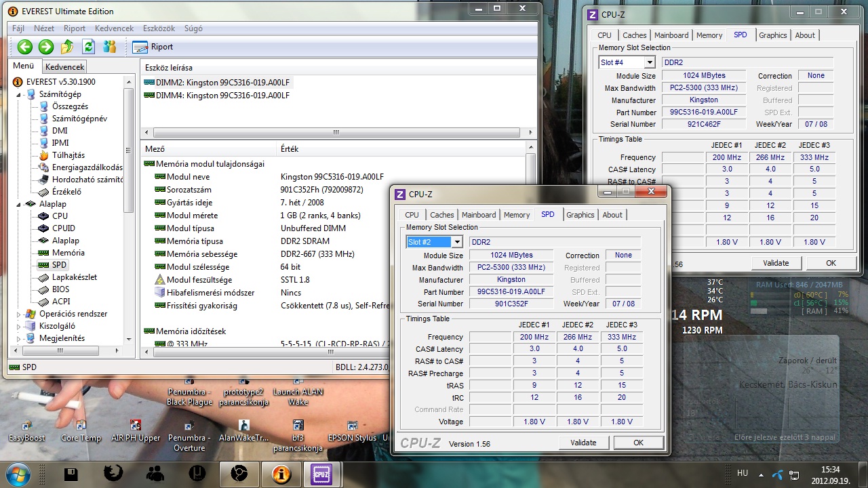Open the Fájl menu in EVEREST
The height and width of the screenshot is (488, 868).
pyautogui.click(x=18, y=28)
